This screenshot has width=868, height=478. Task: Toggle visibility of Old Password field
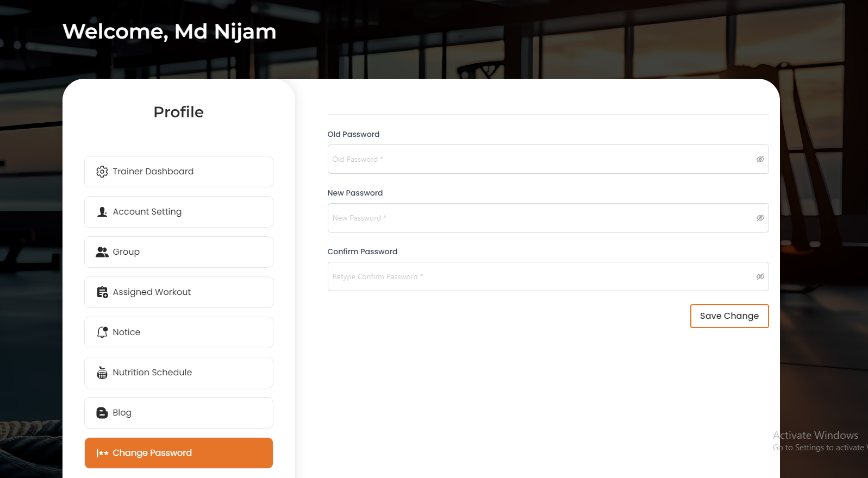(x=760, y=159)
